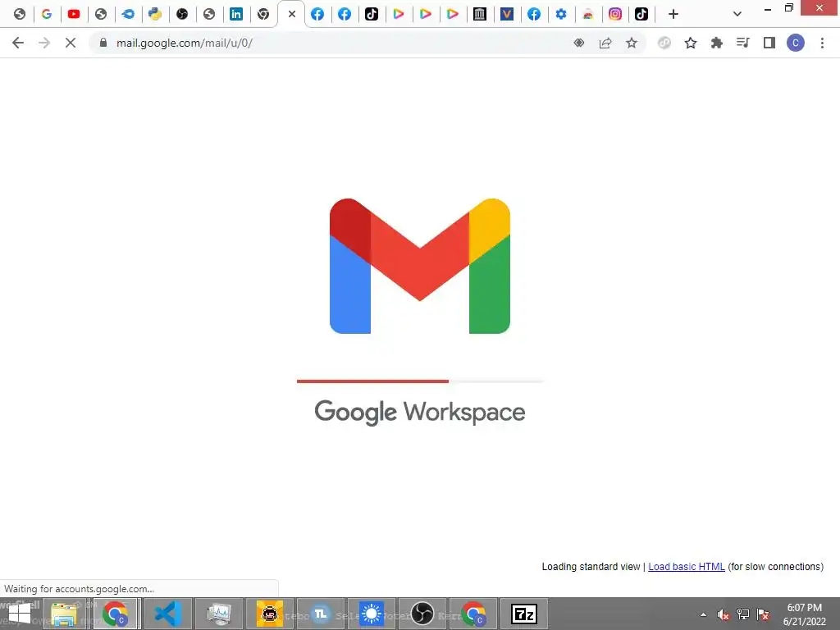840x630 pixels.
Task: Open OBS Studio from taskbar
Action: [x=422, y=614]
